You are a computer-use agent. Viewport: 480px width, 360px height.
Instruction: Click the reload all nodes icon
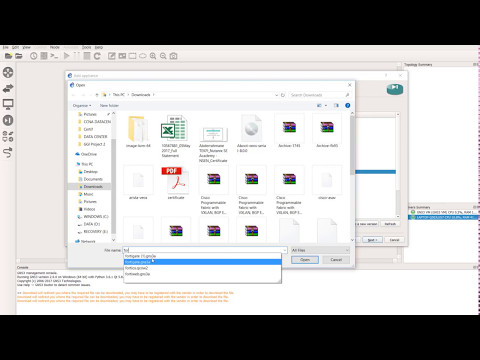click(x=97, y=56)
